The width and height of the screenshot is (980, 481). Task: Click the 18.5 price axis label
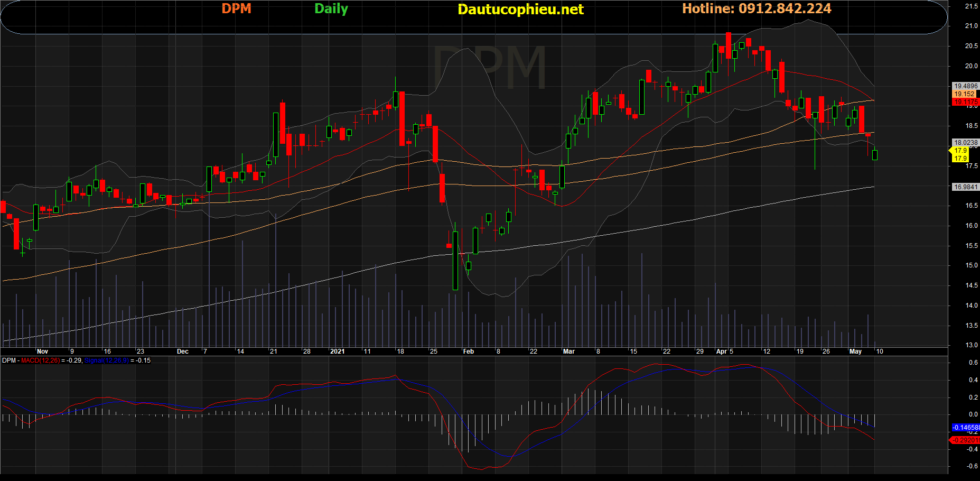coord(971,126)
